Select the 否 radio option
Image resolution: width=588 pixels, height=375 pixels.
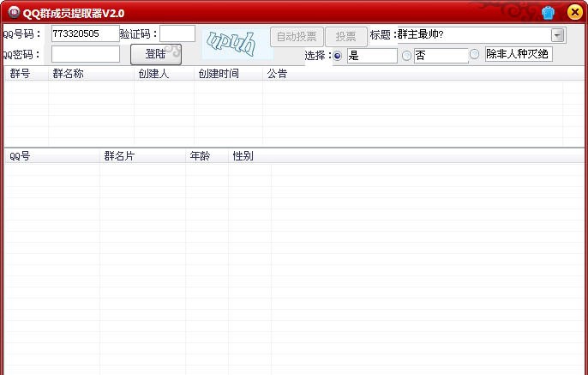[406, 56]
